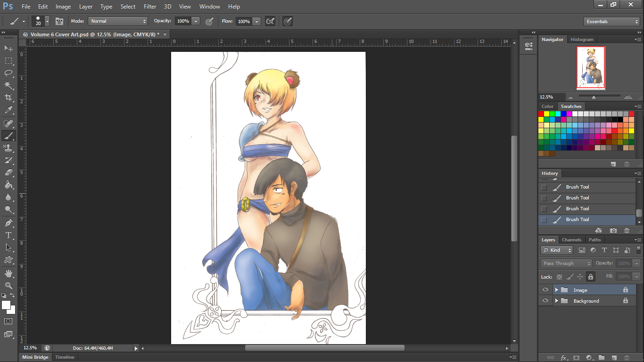Pick the red swatch in Swatches panel
The image size is (644, 362).
tap(541, 114)
